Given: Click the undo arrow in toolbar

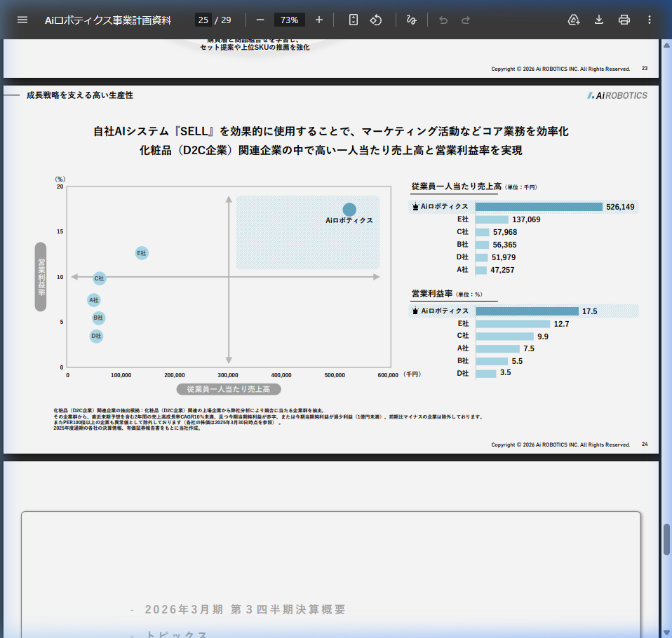Looking at the screenshot, I should [x=443, y=20].
